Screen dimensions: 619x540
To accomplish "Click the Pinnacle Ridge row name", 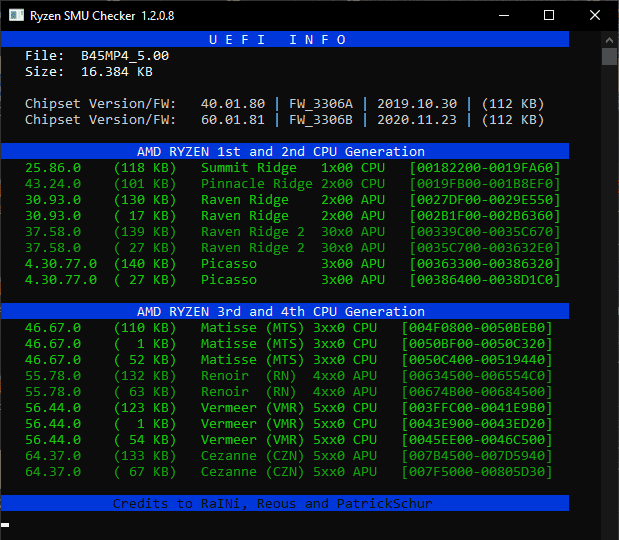I will 257,184.
